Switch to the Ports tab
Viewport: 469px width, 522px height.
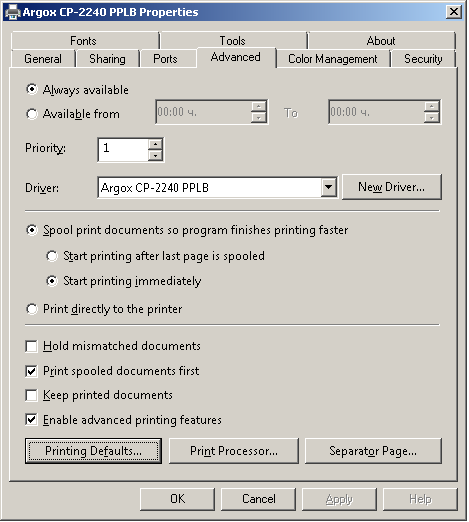(x=165, y=59)
